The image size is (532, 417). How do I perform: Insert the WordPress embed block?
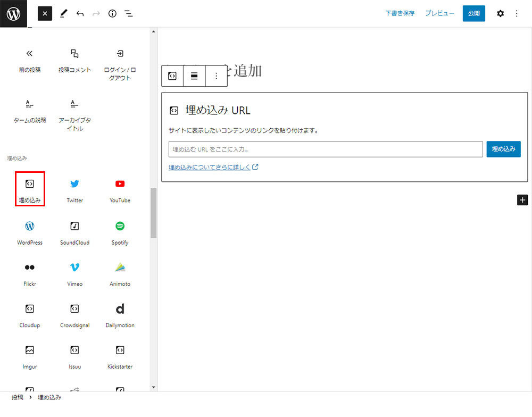(x=30, y=233)
